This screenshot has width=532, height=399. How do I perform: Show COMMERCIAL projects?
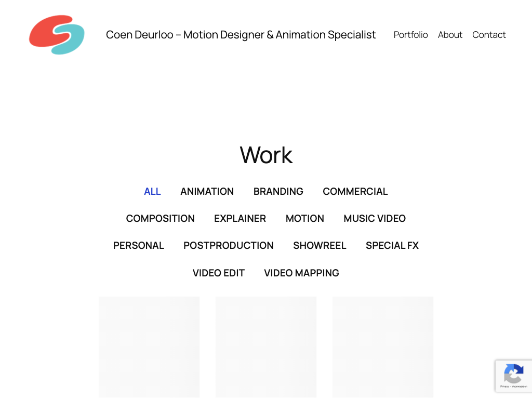[x=355, y=191]
